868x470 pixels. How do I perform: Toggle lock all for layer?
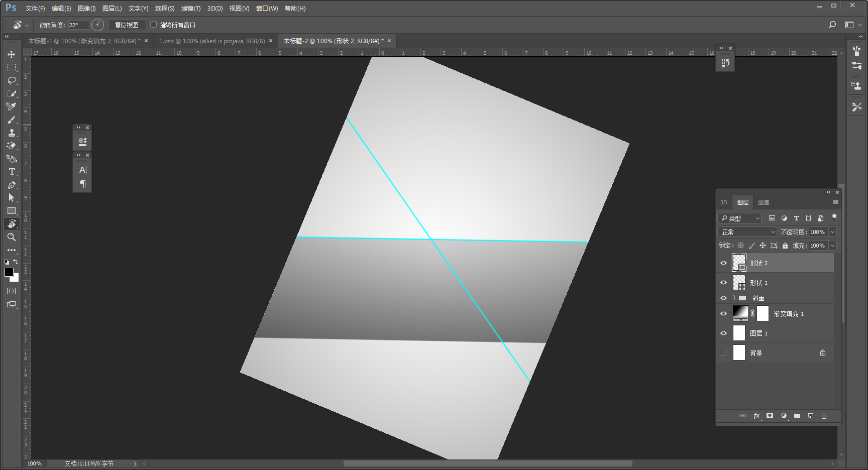[x=785, y=246]
